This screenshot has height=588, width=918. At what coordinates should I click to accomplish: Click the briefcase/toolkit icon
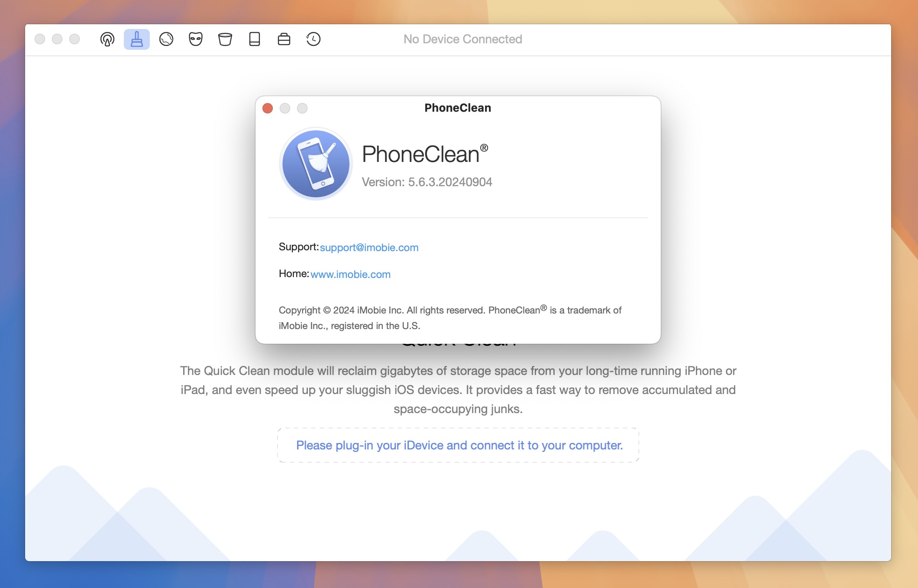point(283,38)
